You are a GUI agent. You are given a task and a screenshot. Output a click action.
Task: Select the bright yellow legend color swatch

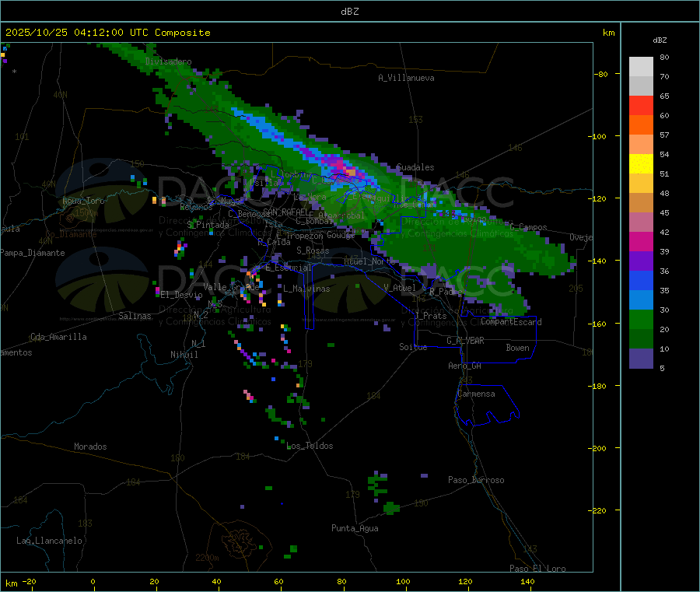pos(641,163)
